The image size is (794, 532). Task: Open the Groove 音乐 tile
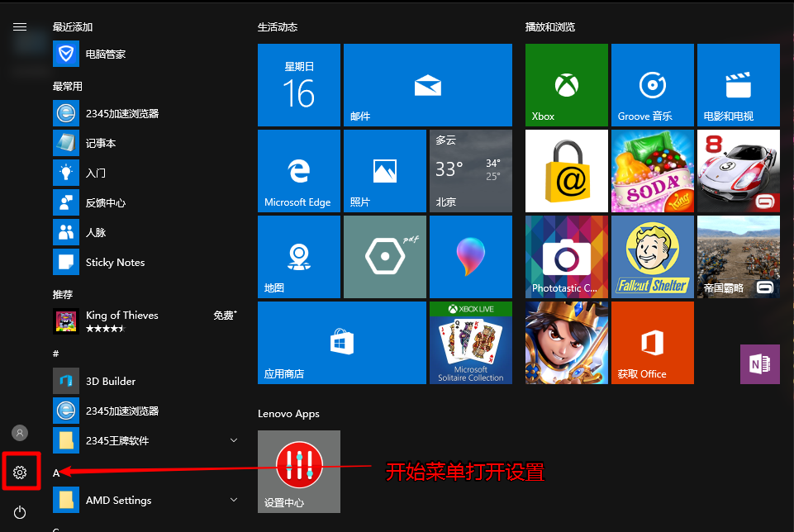653,85
